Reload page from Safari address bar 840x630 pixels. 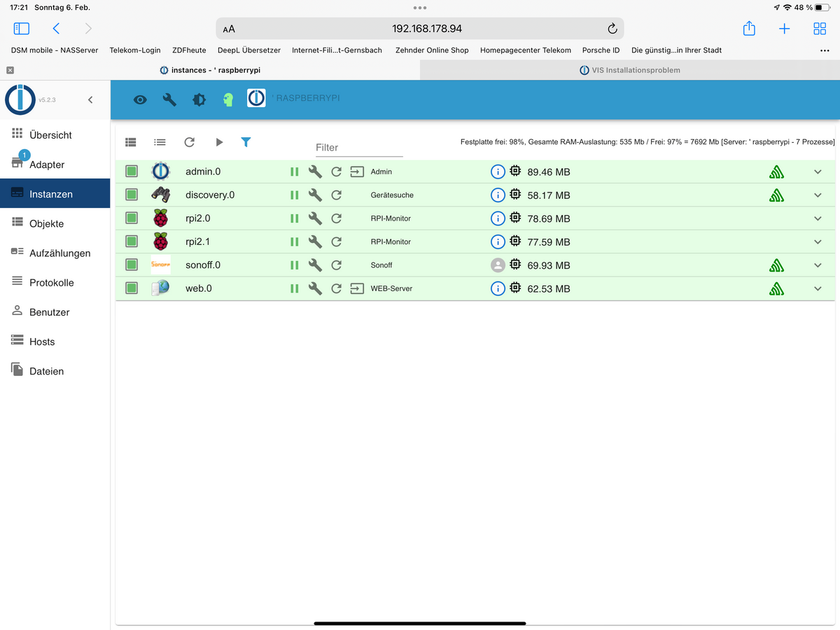(612, 29)
